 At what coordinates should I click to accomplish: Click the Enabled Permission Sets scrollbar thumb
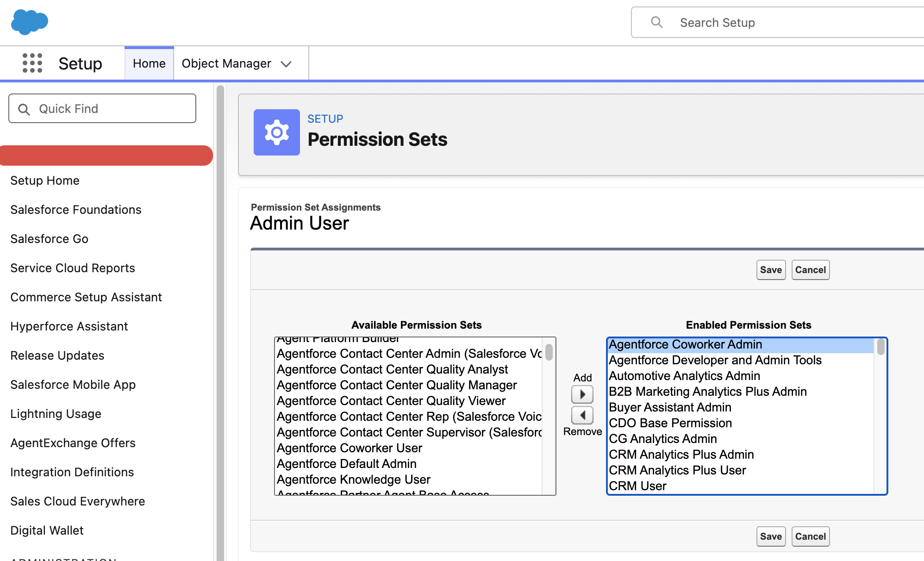(x=881, y=347)
